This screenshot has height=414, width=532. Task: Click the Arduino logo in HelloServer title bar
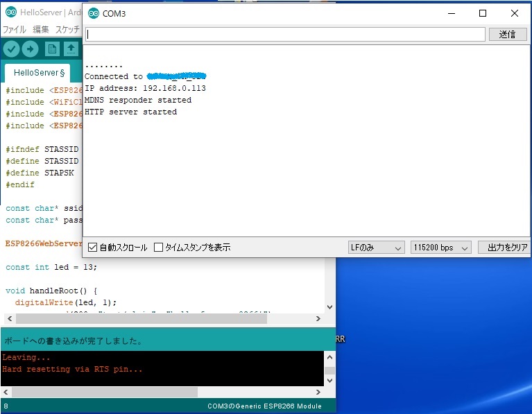click(x=11, y=12)
